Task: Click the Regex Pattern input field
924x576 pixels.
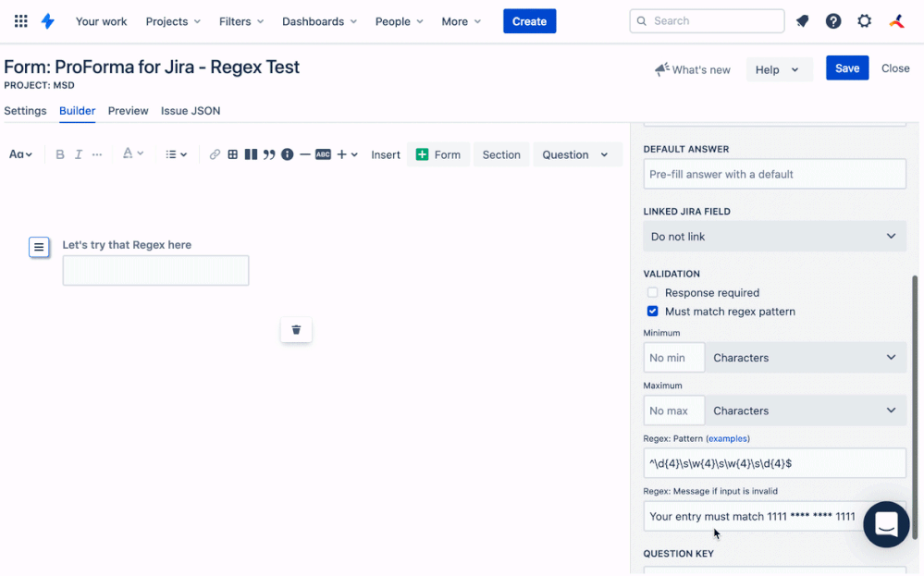Action: (x=774, y=463)
